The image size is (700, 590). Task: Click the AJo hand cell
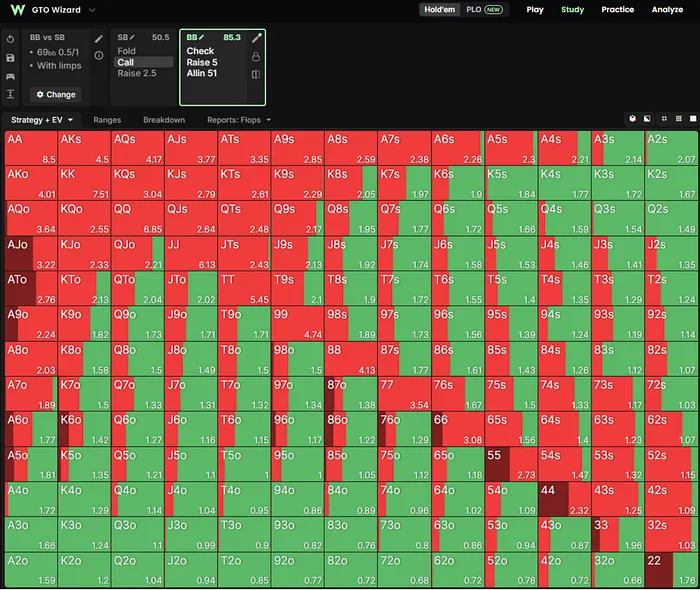(x=31, y=253)
